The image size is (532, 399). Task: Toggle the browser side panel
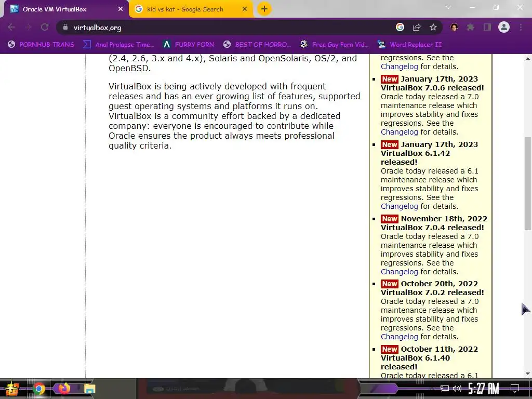point(487,27)
